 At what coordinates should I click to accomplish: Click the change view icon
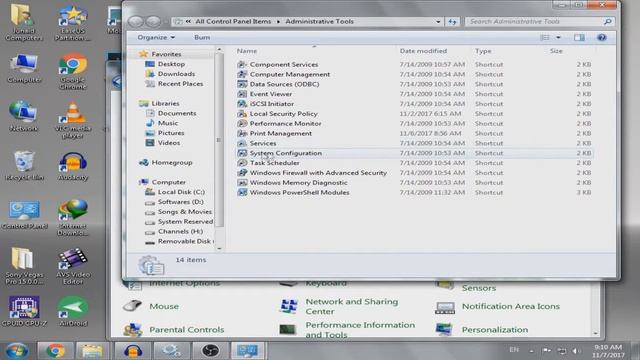pyautogui.click(x=544, y=38)
